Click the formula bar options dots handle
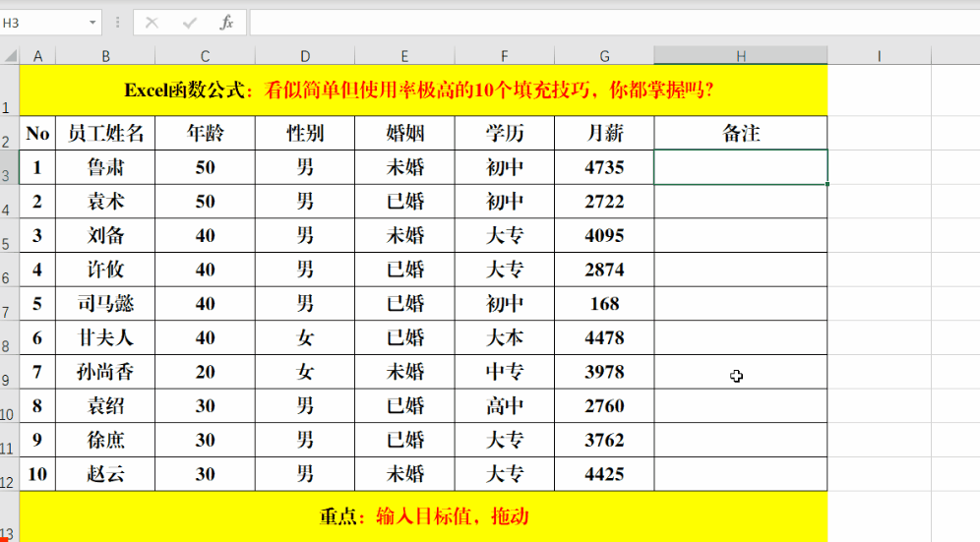 click(117, 24)
